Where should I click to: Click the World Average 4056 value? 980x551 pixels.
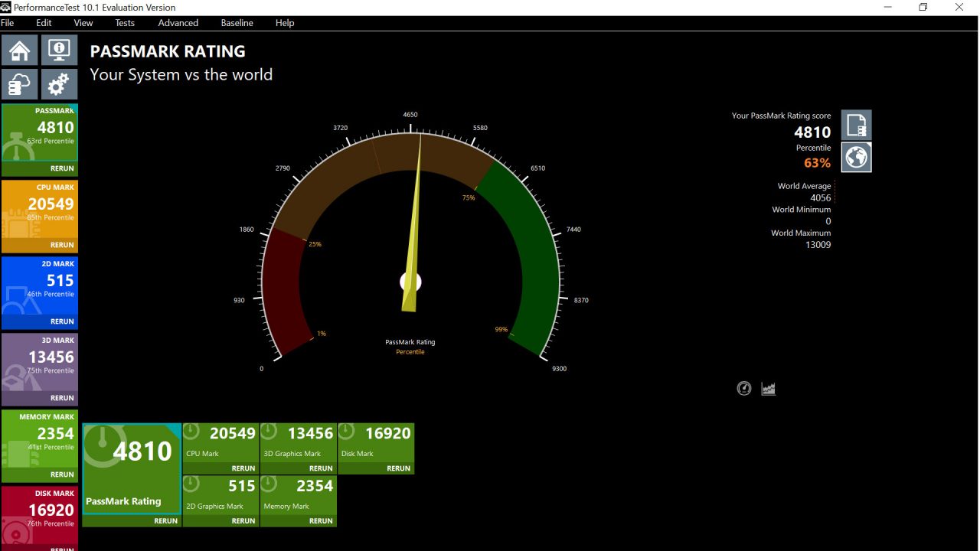(820, 197)
